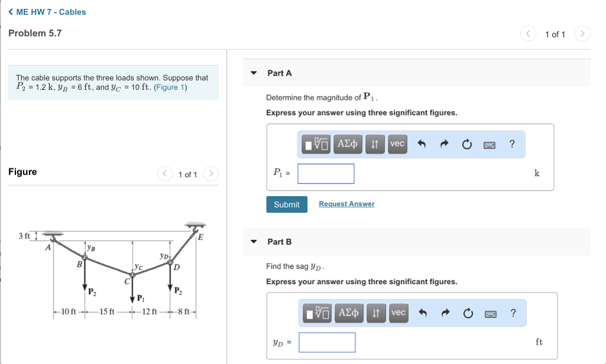
Task: Click the Part B templates (square root) icon
Action: pyautogui.click(x=318, y=313)
